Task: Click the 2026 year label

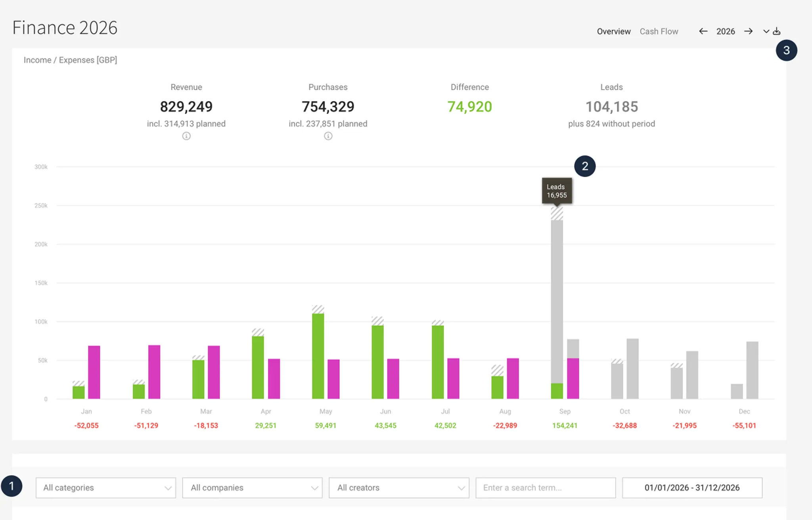Action: point(726,31)
